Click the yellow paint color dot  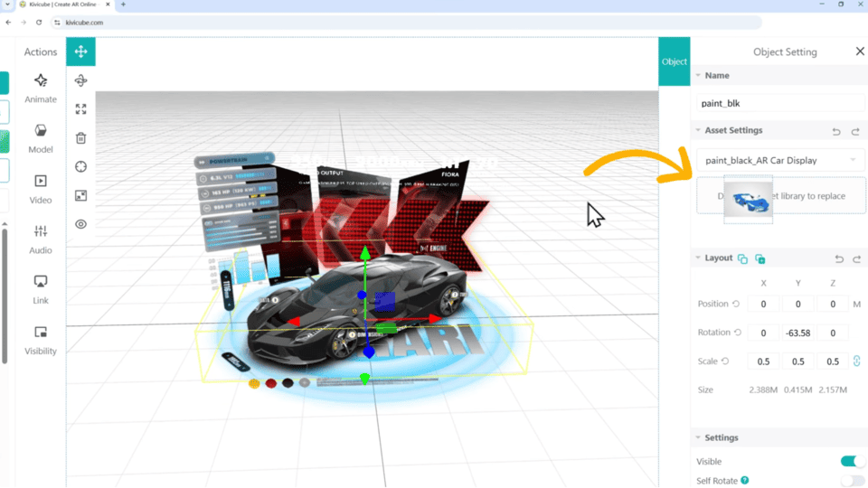click(x=254, y=383)
